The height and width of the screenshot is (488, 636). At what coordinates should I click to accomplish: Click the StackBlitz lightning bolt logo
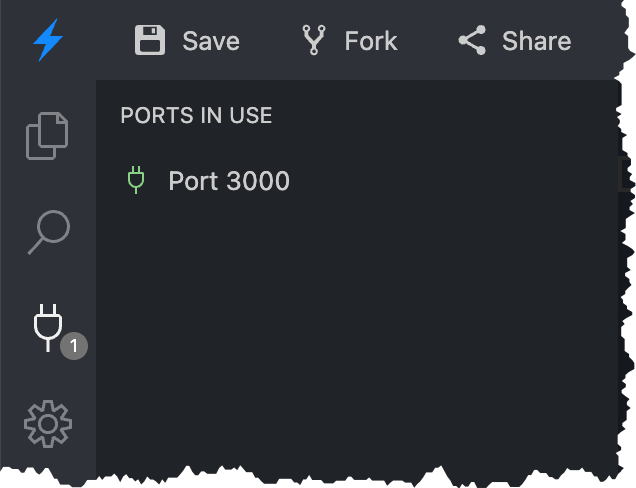[x=47, y=41]
